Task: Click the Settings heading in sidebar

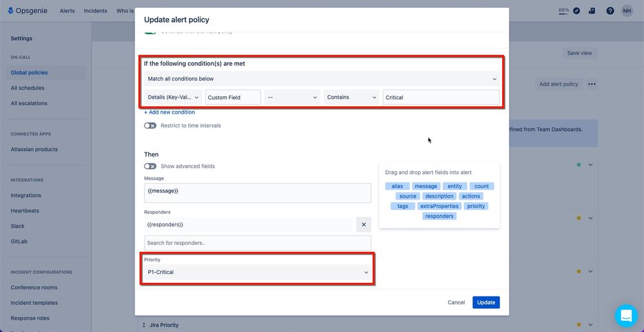Action: pos(21,38)
